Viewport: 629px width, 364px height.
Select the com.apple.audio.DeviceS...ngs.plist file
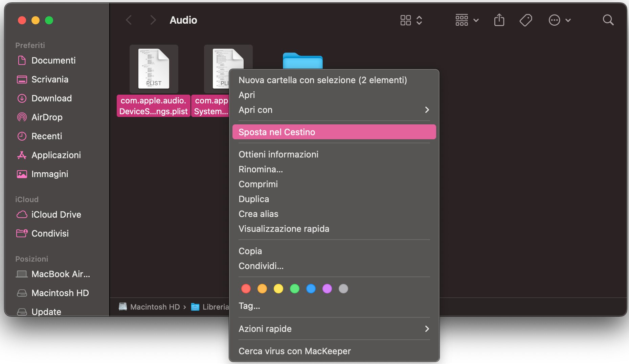coord(154,69)
